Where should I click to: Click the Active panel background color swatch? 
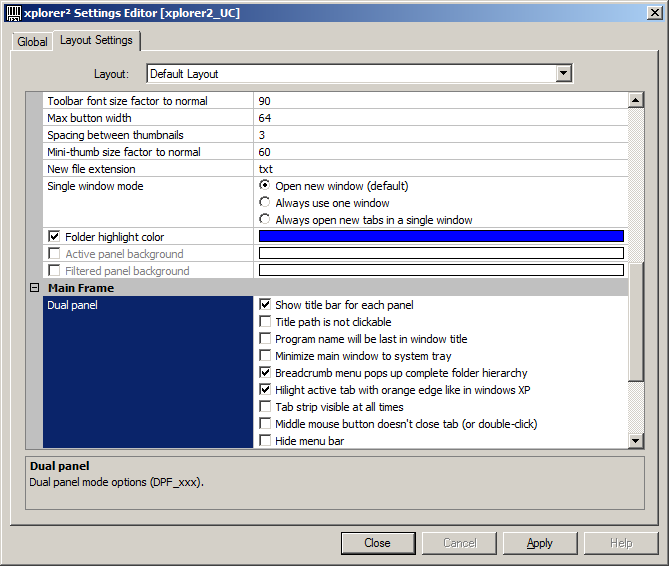pos(441,253)
